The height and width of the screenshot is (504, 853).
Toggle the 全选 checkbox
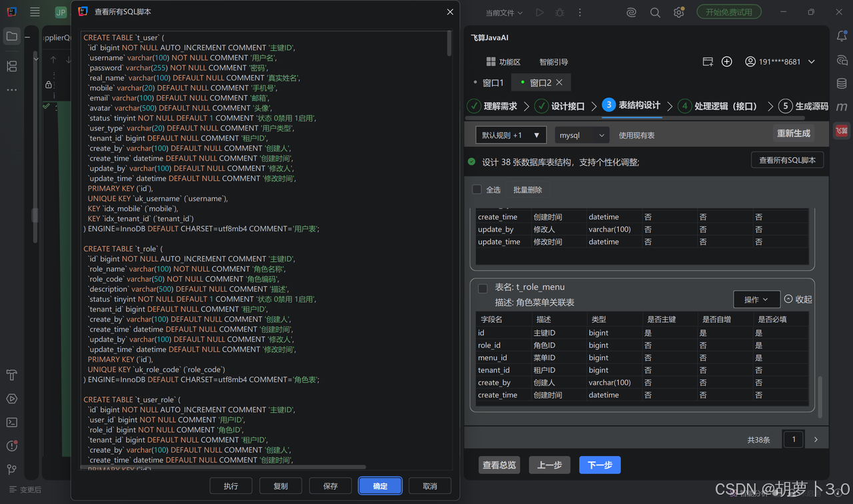click(476, 189)
